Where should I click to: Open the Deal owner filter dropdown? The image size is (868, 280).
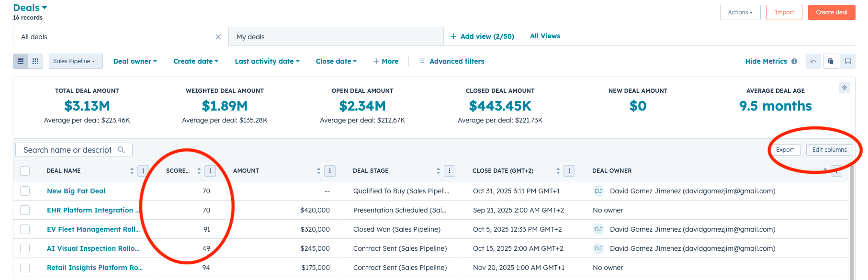point(135,61)
